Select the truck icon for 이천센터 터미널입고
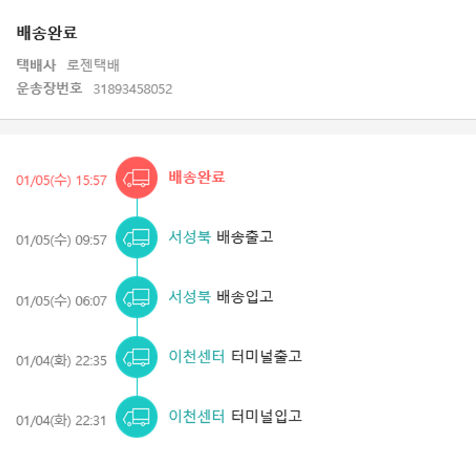The image size is (476, 454). [x=136, y=417]
